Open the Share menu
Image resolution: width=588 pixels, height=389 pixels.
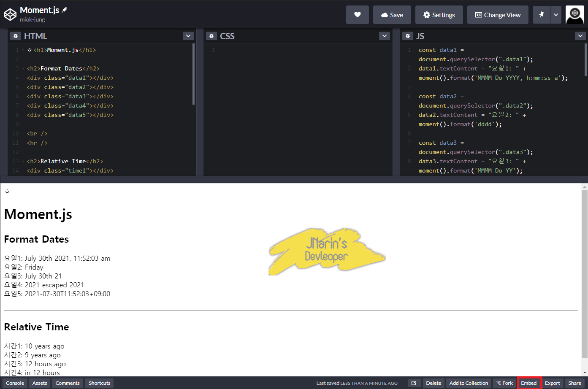[x=575, y=383]
